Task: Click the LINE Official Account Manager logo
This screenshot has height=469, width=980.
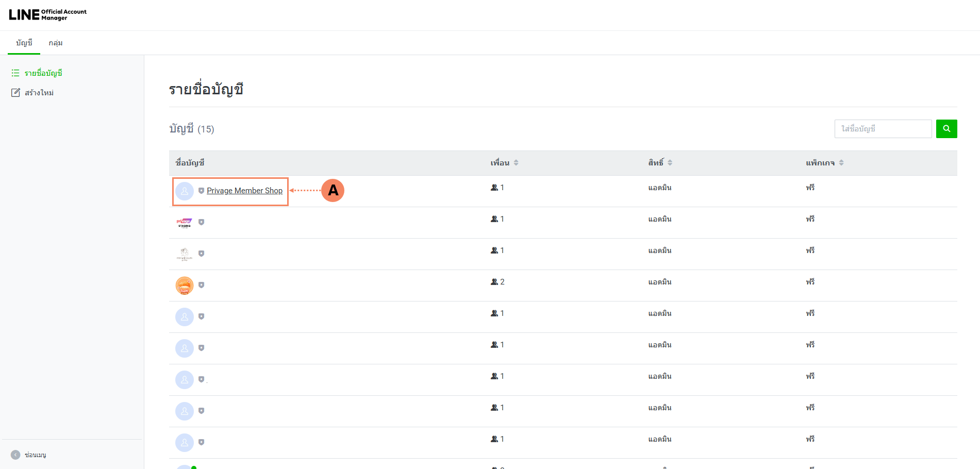Action: click(47, 14)
